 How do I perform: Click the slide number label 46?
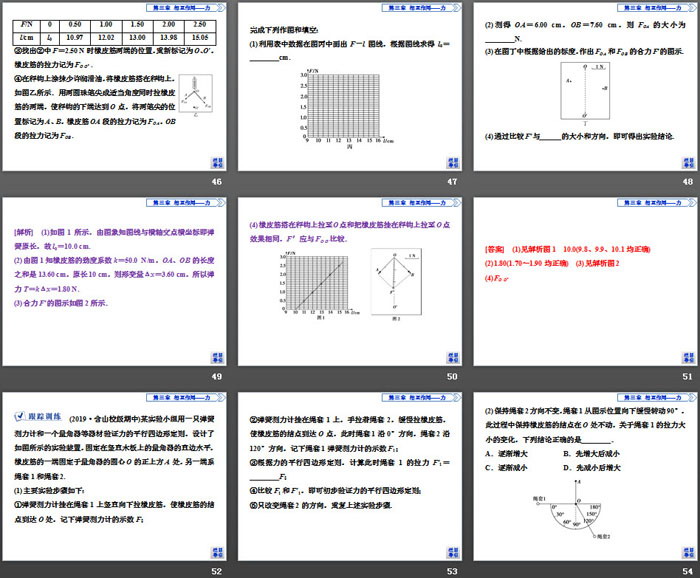(217, 182)
